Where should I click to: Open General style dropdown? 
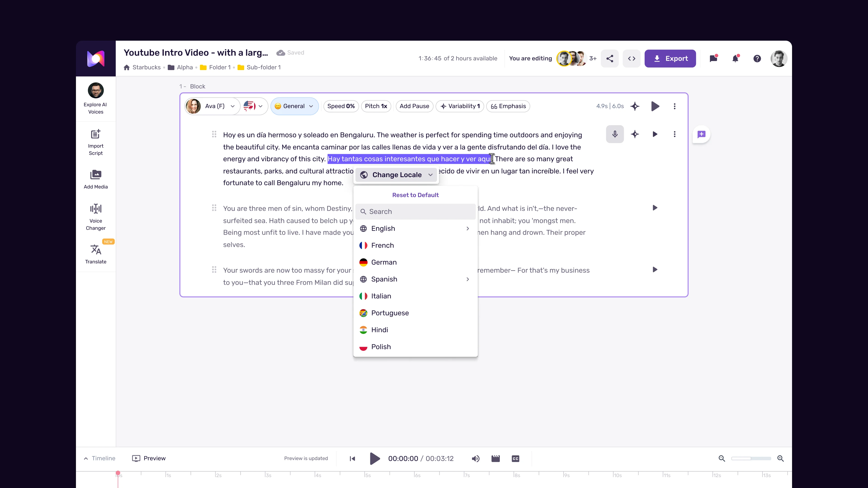click(x=294, y=106)
